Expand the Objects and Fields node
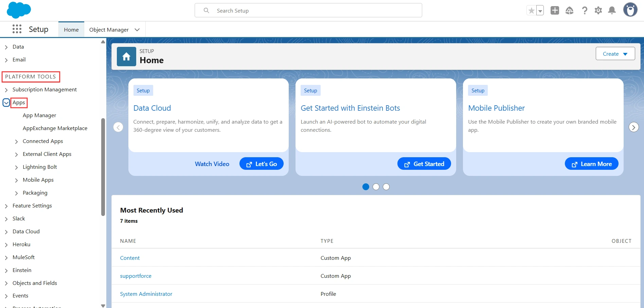644x308 pixels. [x=6, y=283]
